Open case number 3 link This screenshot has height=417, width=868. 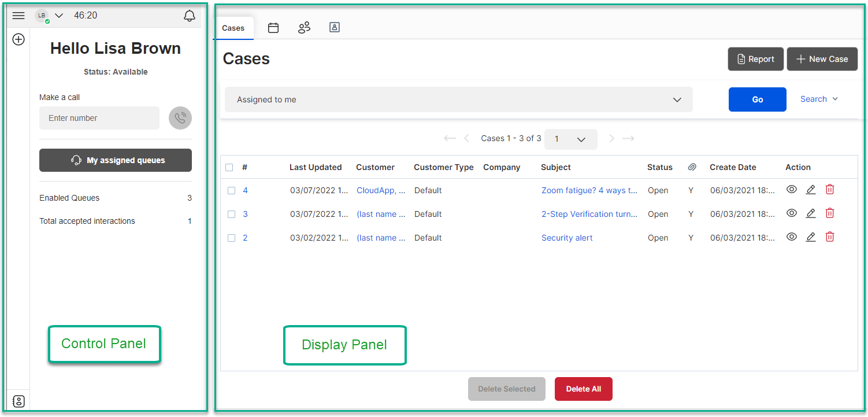(x=245, y=214)
